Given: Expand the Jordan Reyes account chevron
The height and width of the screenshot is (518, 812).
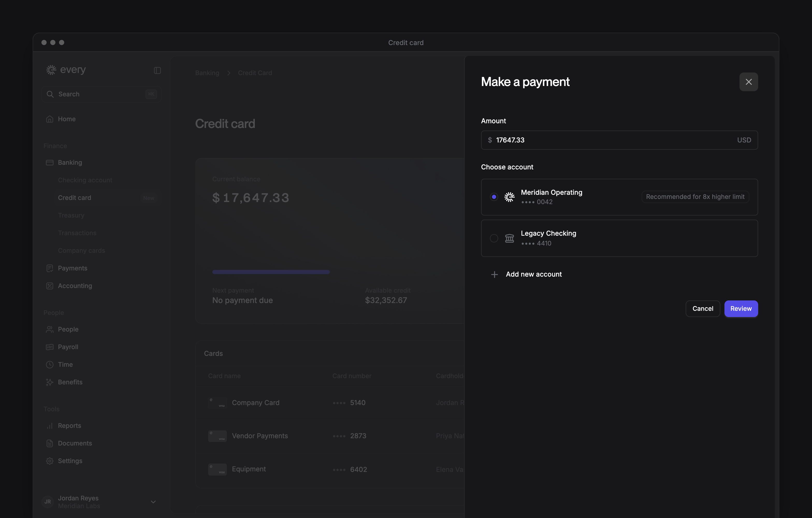Looking at the screenshot, I should point(153,502).
